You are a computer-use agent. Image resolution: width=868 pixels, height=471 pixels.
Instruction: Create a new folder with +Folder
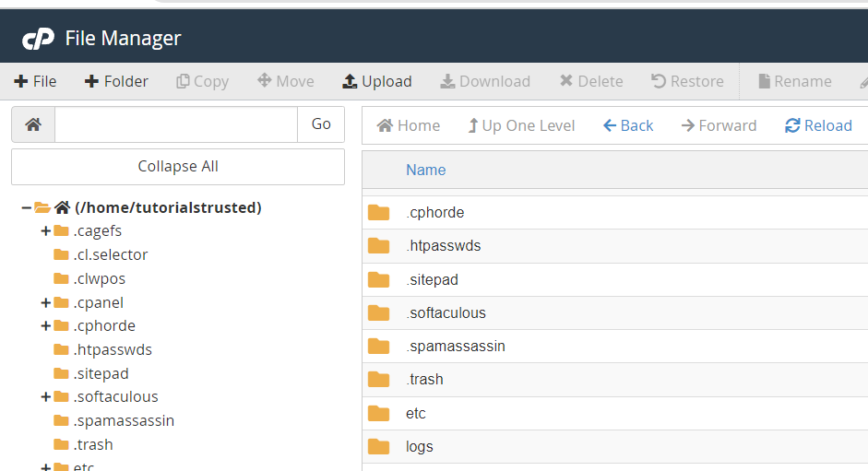(x=116, y=81)
